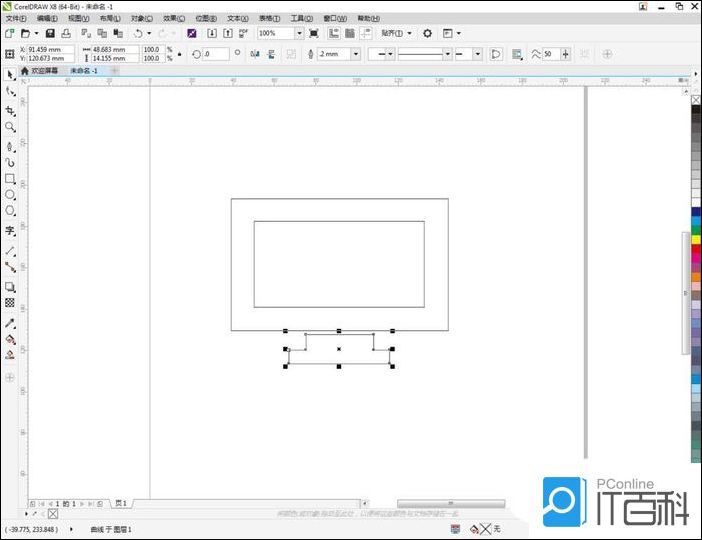Viewport: 702px width, 540px height.
Task: Open the 贴齐 snap-to dropdown
Action: pyautogui.click(x=395, y=33)
